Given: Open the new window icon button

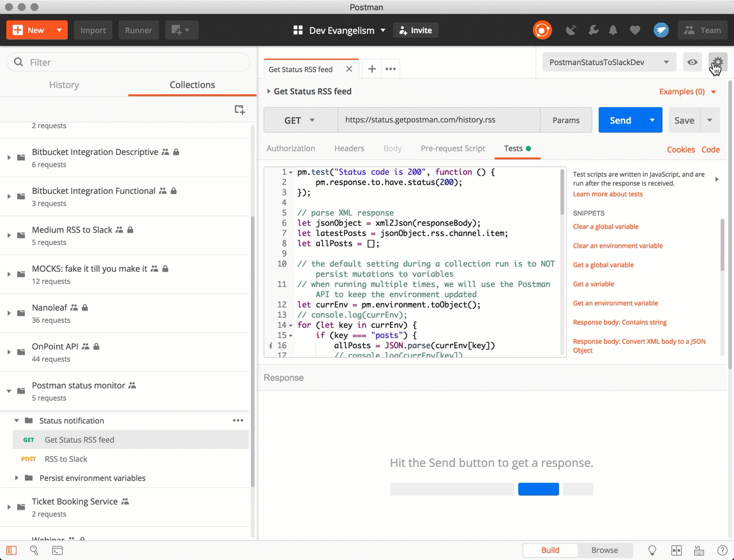Looking at the screenshot, I should [x=181, y=31].
